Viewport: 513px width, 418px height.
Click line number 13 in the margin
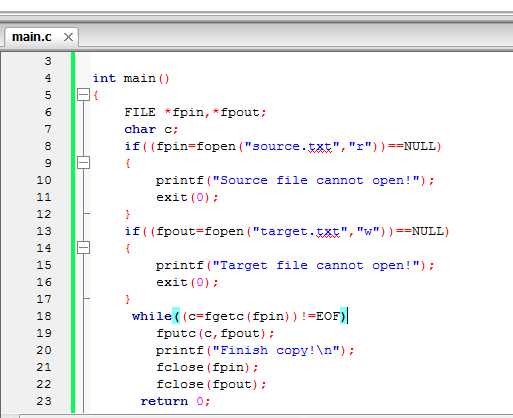pos(44,231)
